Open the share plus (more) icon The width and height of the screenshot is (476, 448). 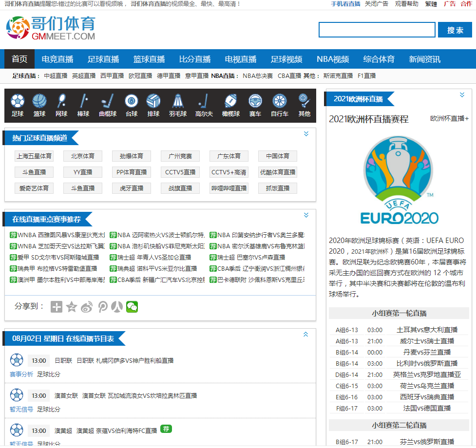click(x=57, y=307)
